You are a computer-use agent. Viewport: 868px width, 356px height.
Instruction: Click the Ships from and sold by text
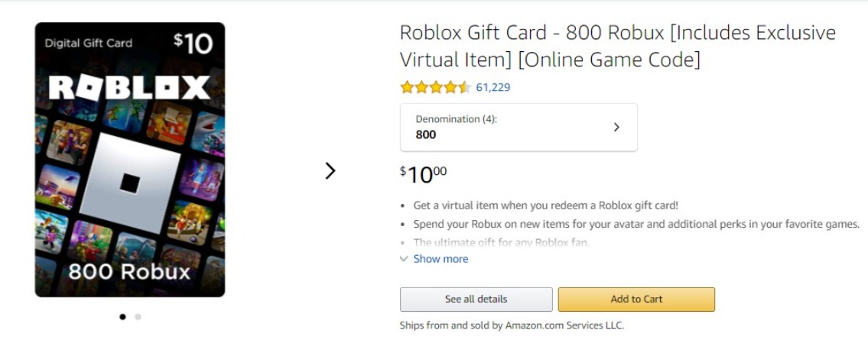point(512,325)
